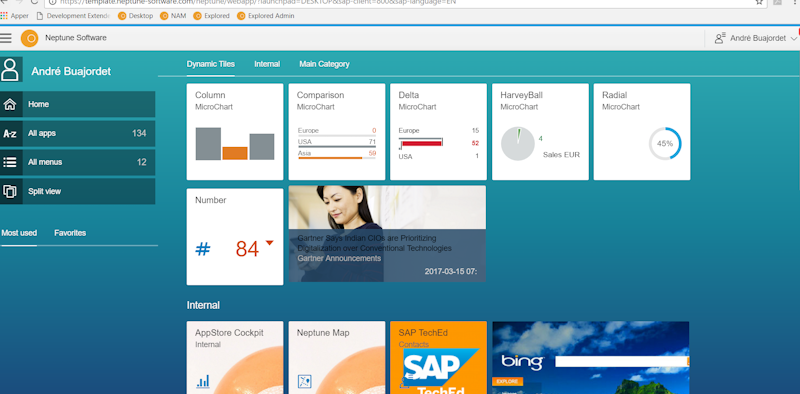Click the Split view icon

(x=10, y=191)
